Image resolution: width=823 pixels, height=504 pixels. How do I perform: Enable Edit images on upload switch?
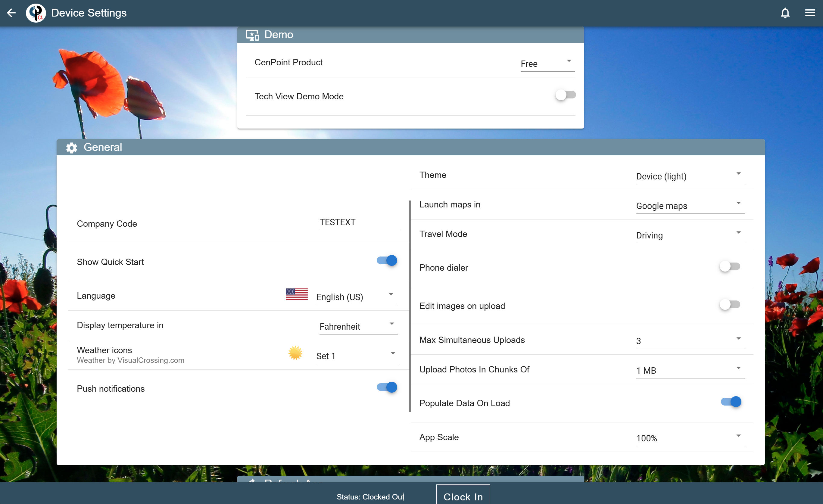point(730,305)
